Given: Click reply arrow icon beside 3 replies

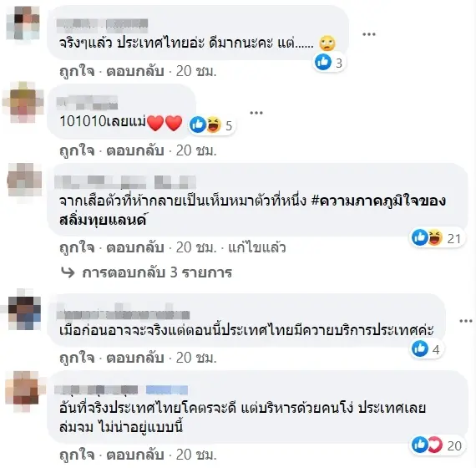Looking at the screenshot, I should pos(68,272).
